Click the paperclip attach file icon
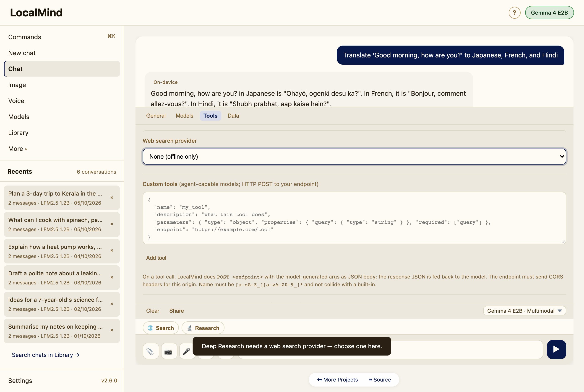584x392 pixels. pos(151,351)
